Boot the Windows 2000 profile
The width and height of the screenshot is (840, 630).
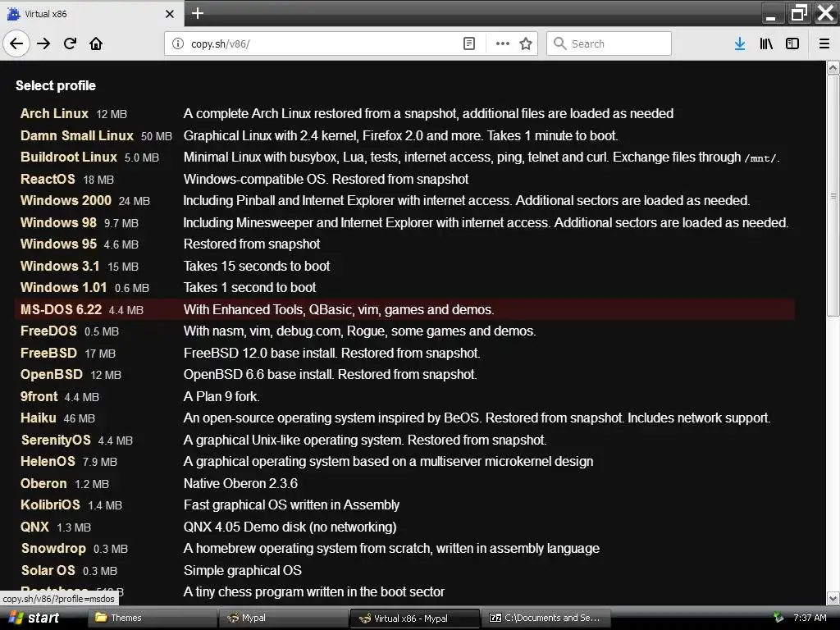pyautogui.click(x=66, y=200)
